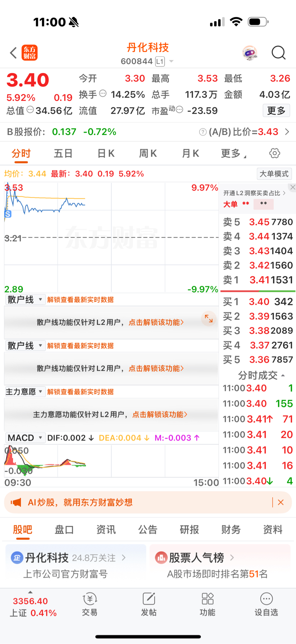Open the AI robot assistant icon
Viewport: 296px width, 644px height.
point(250,53)
